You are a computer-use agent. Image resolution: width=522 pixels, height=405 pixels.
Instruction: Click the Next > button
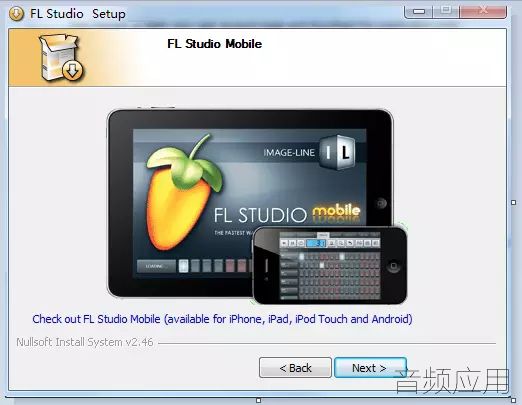tap(370, 368)
